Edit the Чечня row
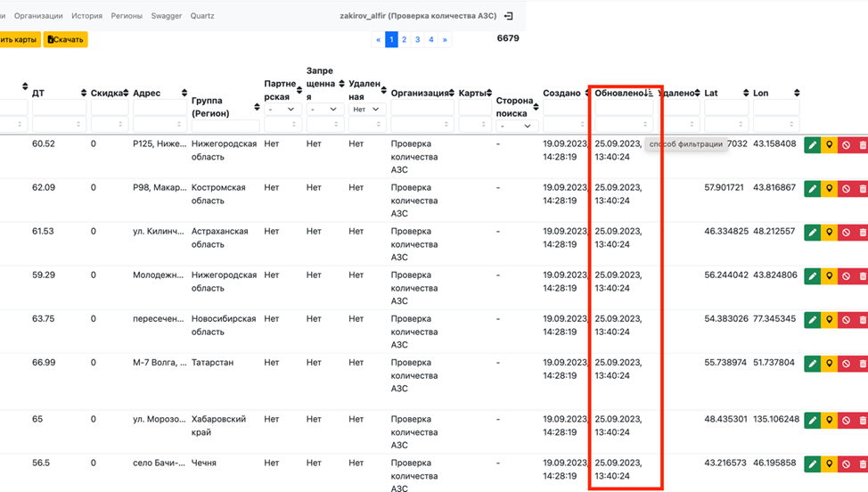 pos(812,464)
